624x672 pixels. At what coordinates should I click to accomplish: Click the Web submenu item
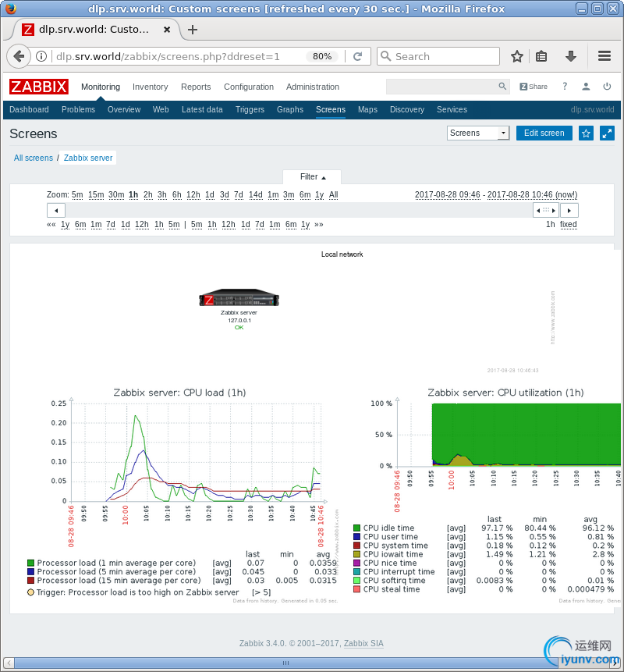[x=161, y=109]
